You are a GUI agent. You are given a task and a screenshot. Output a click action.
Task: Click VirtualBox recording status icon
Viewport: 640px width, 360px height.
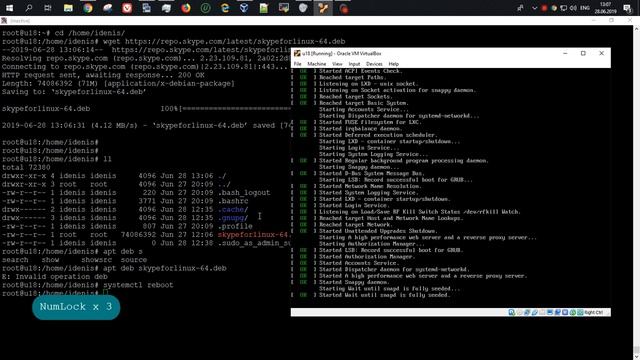coord(565,312)
